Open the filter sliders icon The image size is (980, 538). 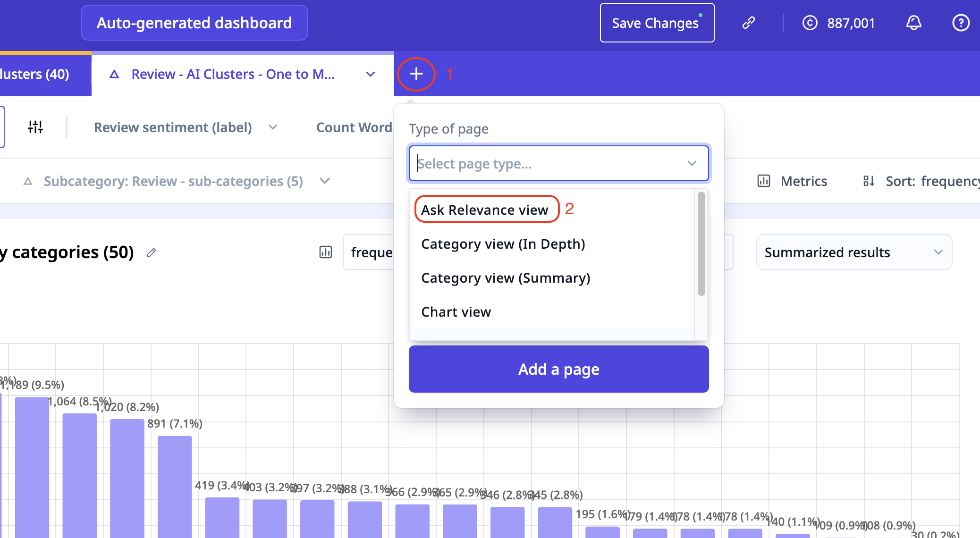[35, 127]
